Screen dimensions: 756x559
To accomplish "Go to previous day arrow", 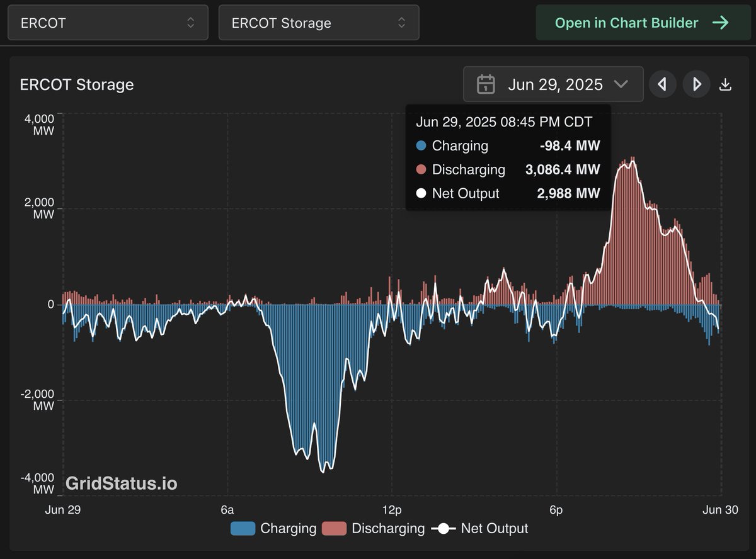I will tap(662, 84).
